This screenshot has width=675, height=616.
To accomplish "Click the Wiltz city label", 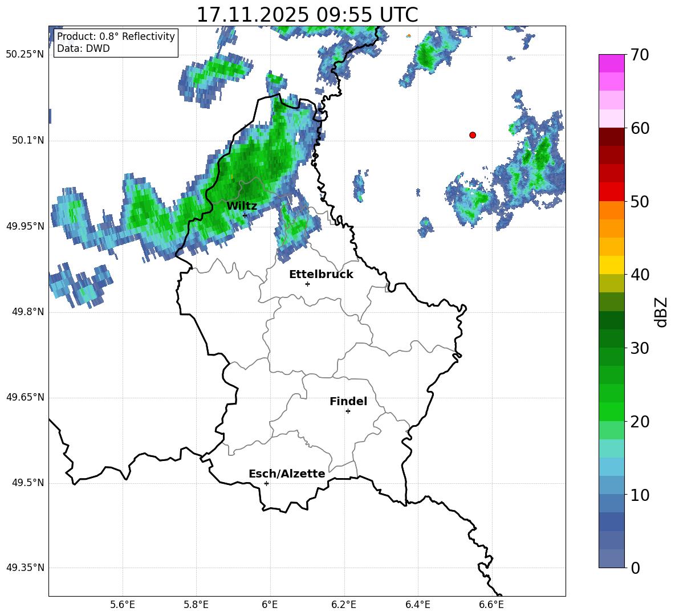I will (242, 206).
